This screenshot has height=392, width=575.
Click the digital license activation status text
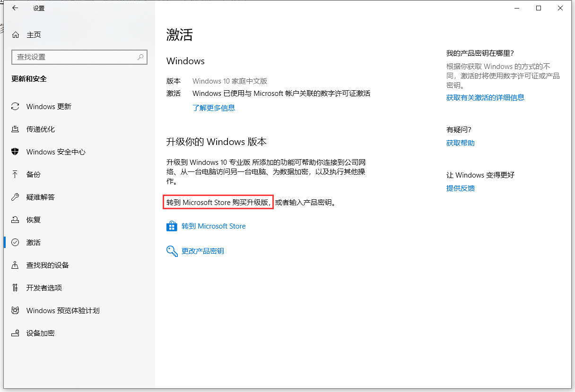pos(281,94)
